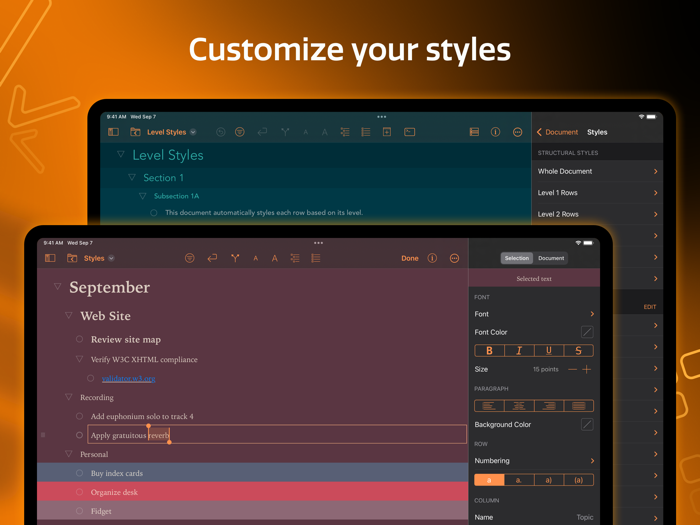Toggle bold B button
Screen dimensions: 700x525
click(489, 350)
